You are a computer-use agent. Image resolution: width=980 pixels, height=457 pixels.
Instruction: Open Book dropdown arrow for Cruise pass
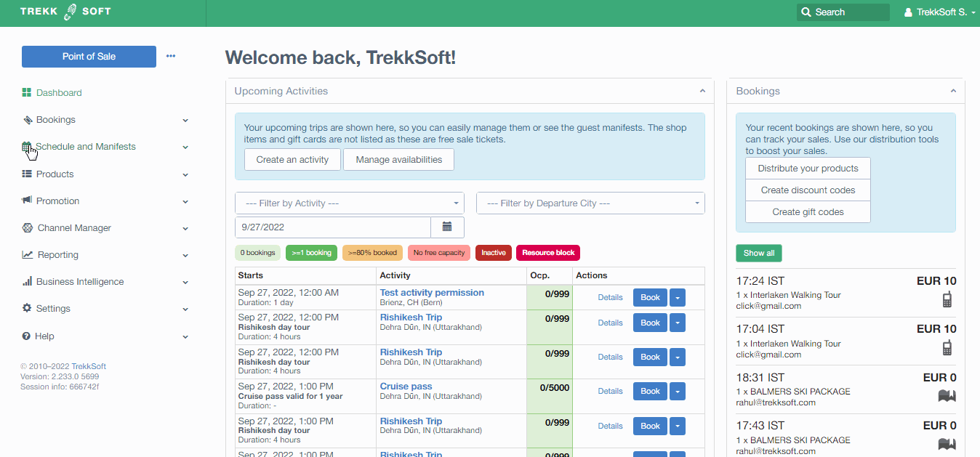(677, 392)
